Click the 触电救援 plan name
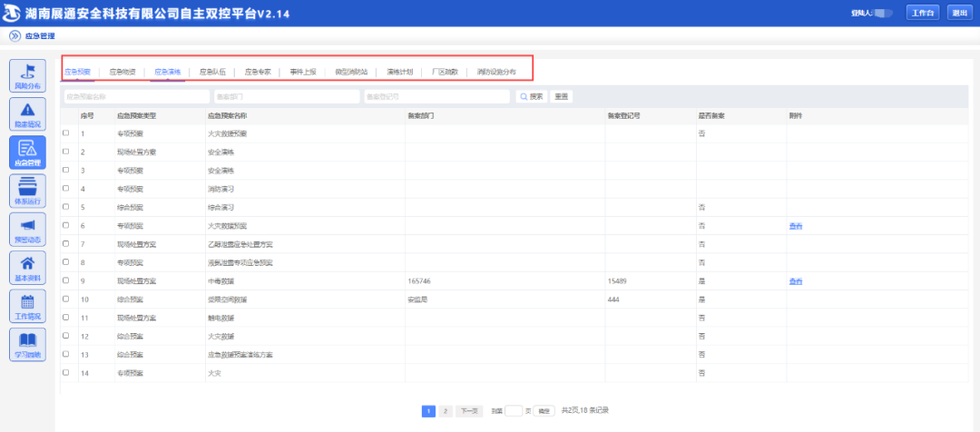The image size is (980, 432). click(220, 319)
